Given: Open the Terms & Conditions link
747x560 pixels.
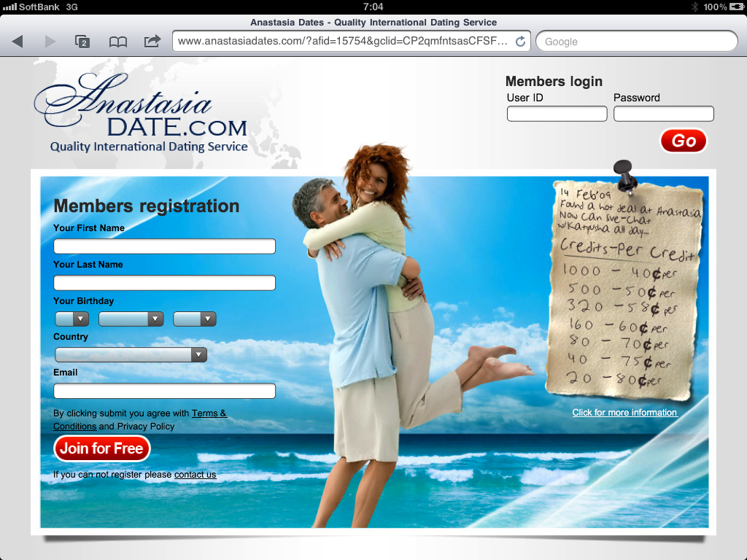Looking at the screenshot, I should [140, 419].
